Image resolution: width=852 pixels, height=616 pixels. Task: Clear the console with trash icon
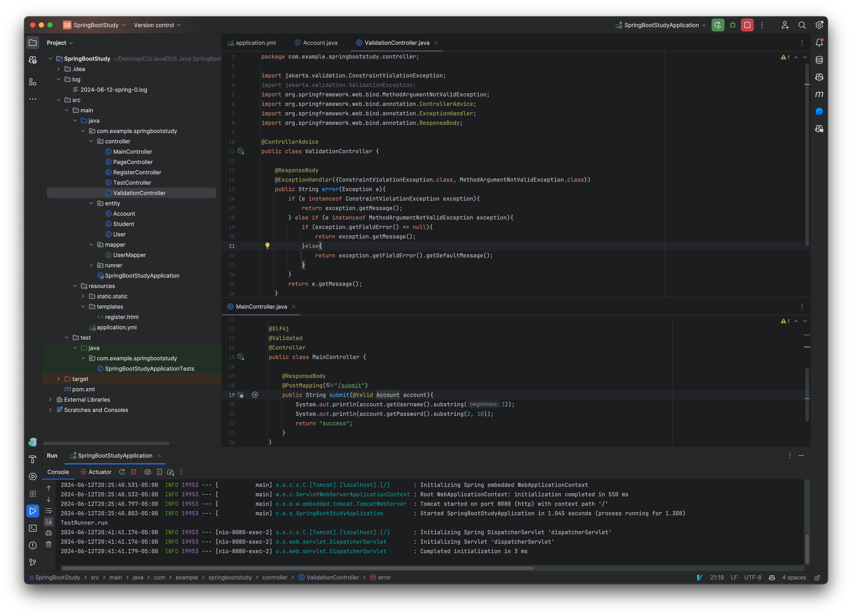click(49, 543)
